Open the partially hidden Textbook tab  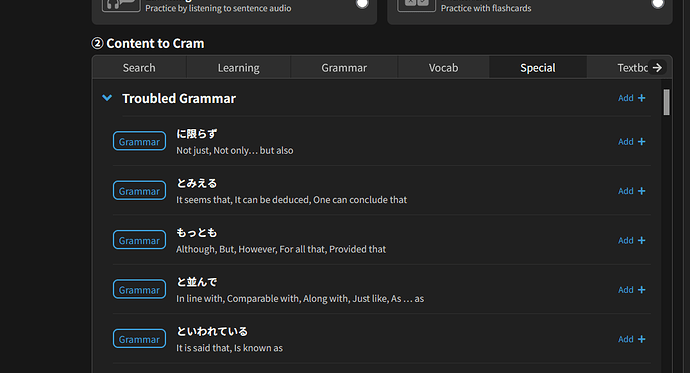632,68
